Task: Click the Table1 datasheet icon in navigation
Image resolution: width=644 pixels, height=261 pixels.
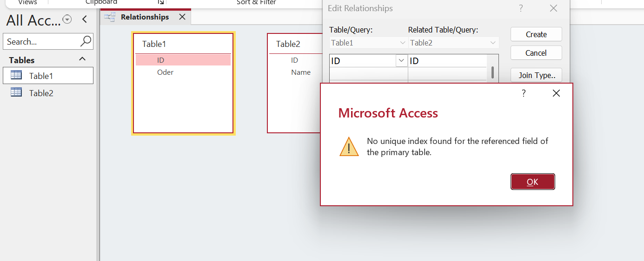Action: pos(16,75)
